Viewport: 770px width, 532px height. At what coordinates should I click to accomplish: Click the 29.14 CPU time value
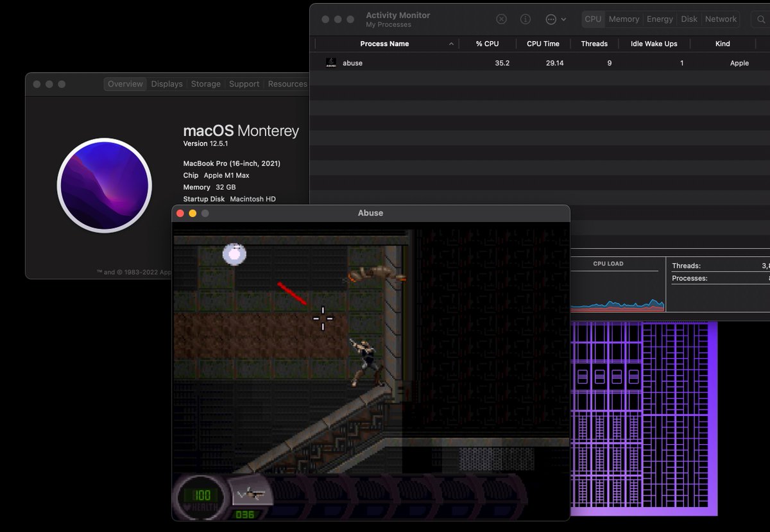554,63
